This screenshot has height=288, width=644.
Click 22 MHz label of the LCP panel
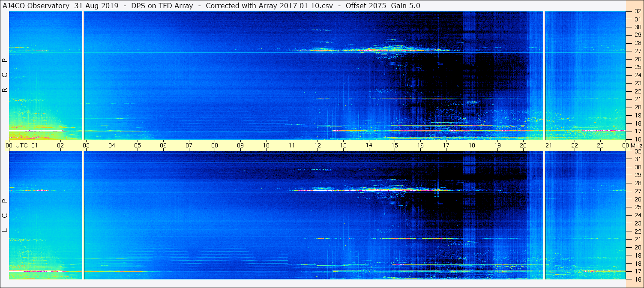click(x=638, y=231)
